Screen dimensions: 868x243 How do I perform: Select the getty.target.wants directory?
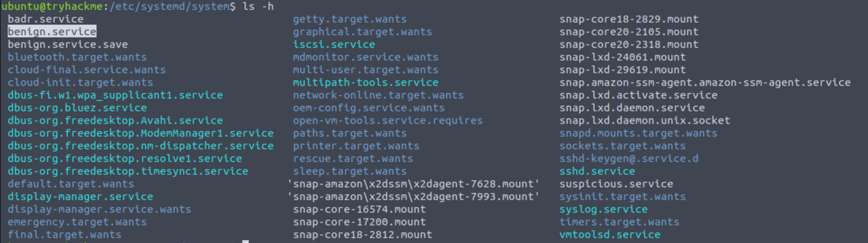[349, 19]
